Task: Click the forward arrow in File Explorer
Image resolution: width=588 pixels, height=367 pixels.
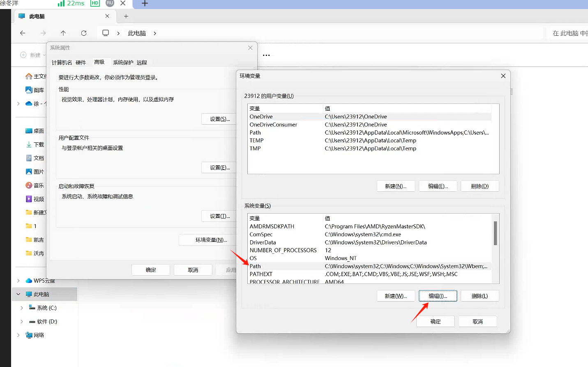Action: pyautogui.click(x=43, y=33)
